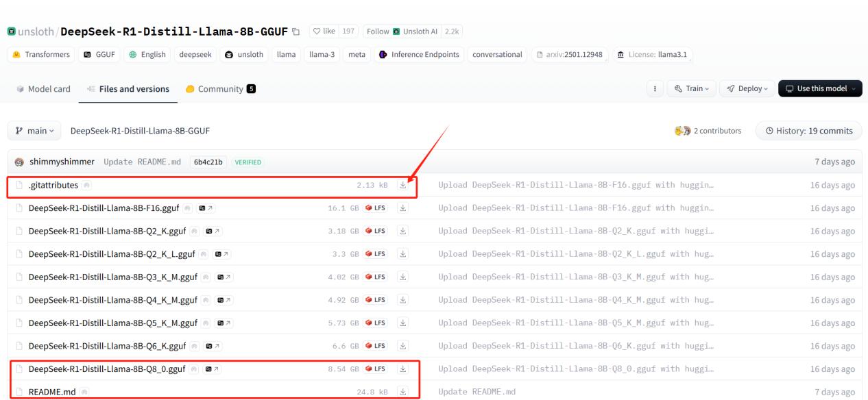Click the License: llama3.1 tag
The image size is (868, 400).
pyautogui.click(x=651, y=55)
